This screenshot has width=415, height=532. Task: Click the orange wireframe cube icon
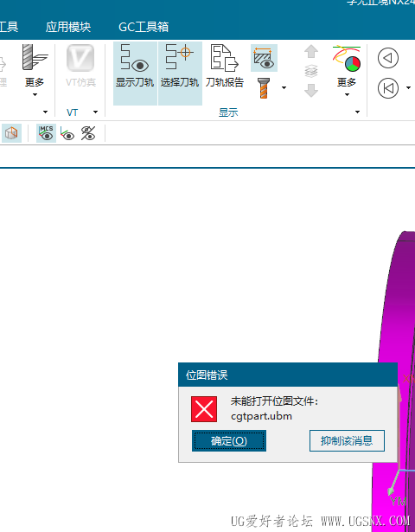coord(11,133)
